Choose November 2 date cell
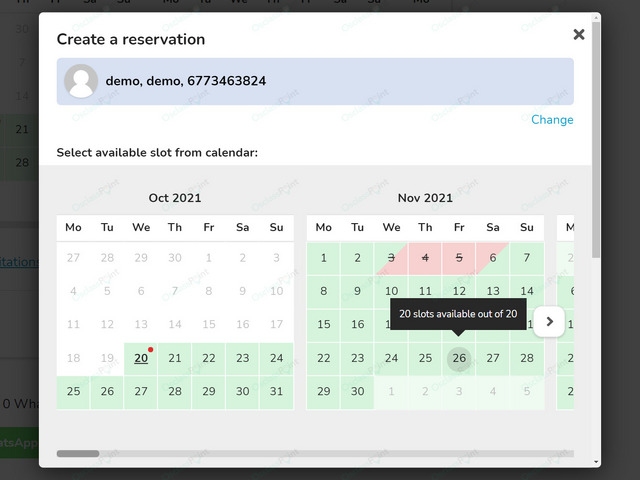Viewport: 640px width, 480px height. [x=358, y=258]
